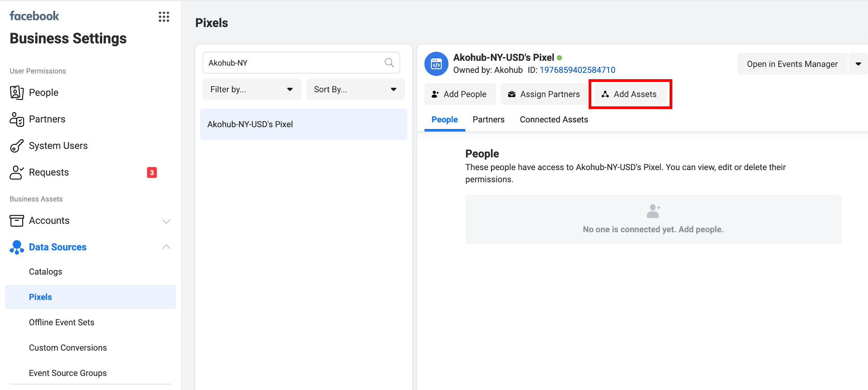Open People under User Permissions
The image size is (868, 390).
point(43,92)
